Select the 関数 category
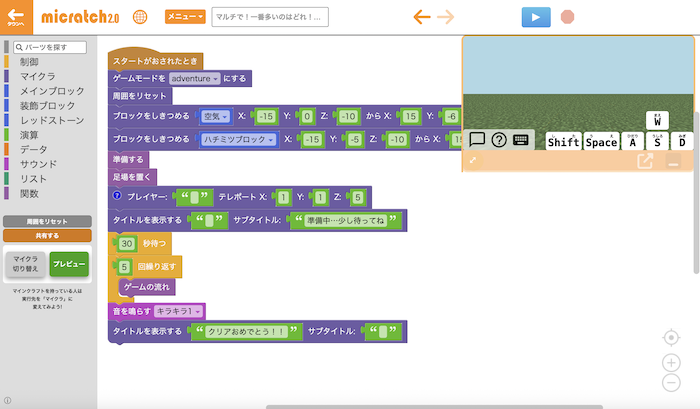The width and height of the screenshot is (700, 409). [x=29, y=194]
